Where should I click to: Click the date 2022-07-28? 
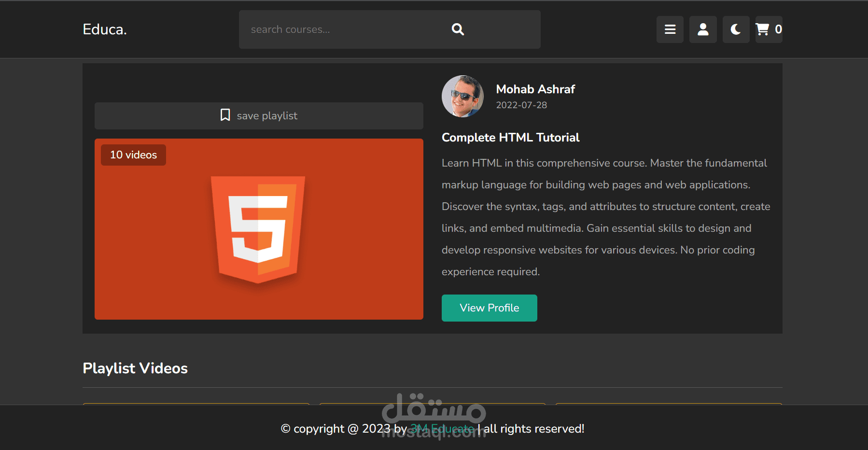tap(521, 105)
